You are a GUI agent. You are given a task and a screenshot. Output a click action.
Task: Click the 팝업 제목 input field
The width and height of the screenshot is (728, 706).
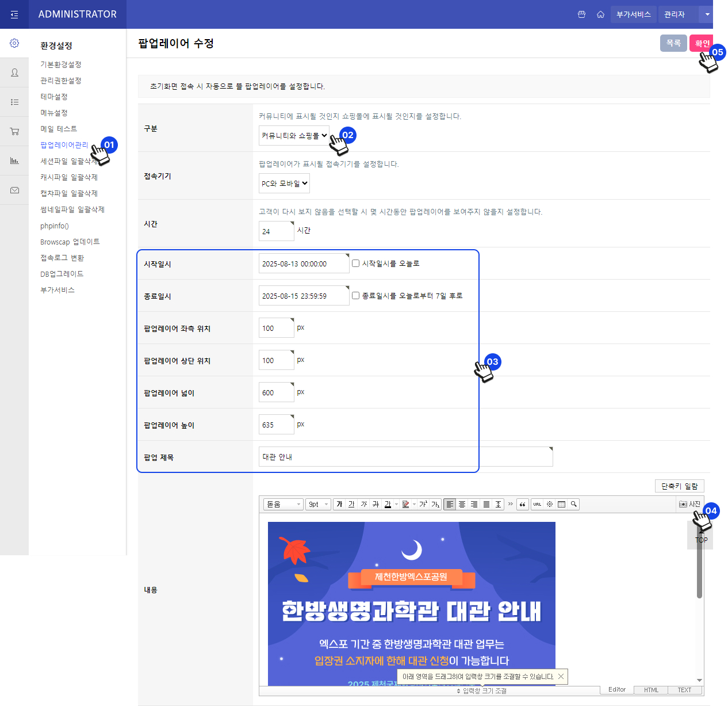[405, 457]
